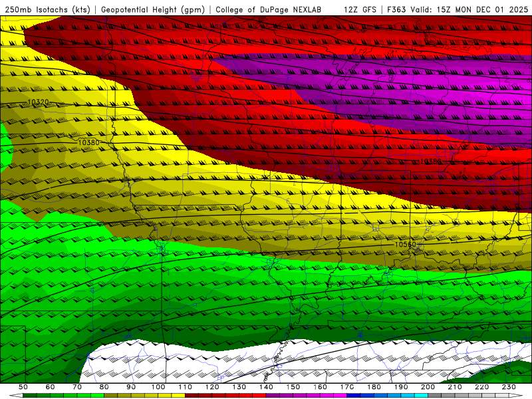Viewport: 532px width, 399px height.
Task: Select the 'F363' forecast hour text
Action: click(x=396, y=10)
